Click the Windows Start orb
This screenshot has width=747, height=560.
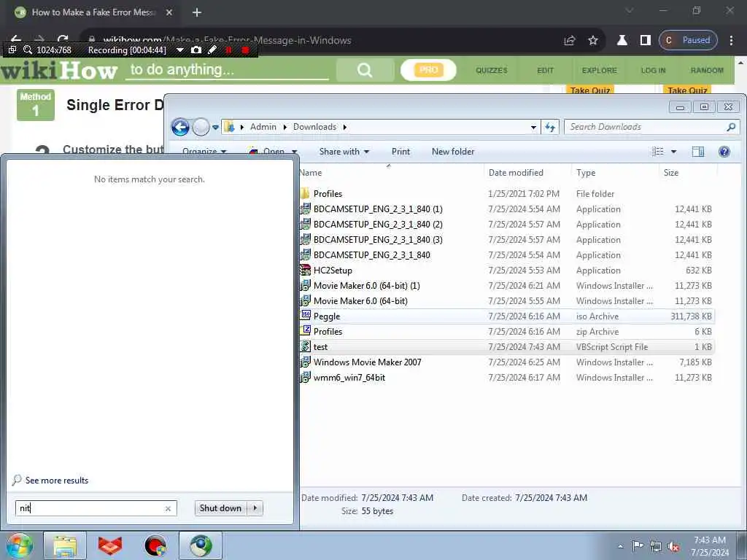[x=20, y=545]
